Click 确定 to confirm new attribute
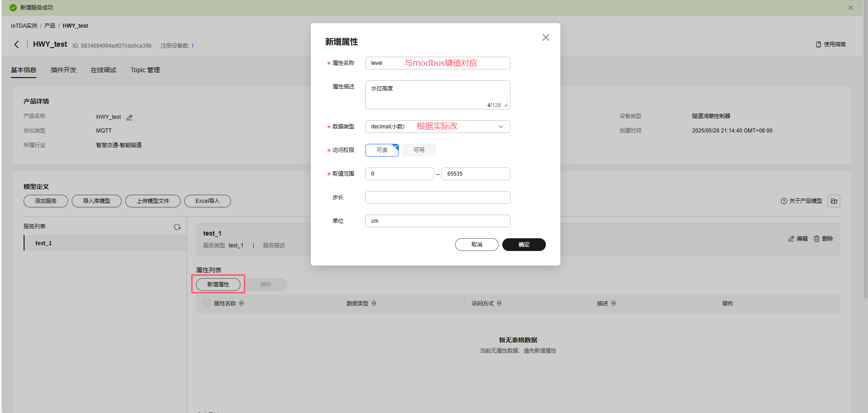This screenshot has width=868, height=413. 524,245
